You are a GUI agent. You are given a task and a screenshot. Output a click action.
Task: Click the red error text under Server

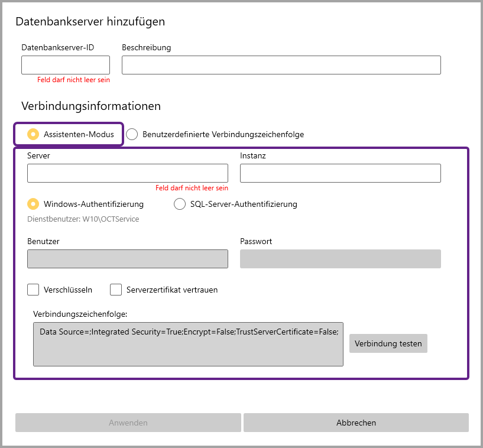pyautogui.click(x=192, y=188)
